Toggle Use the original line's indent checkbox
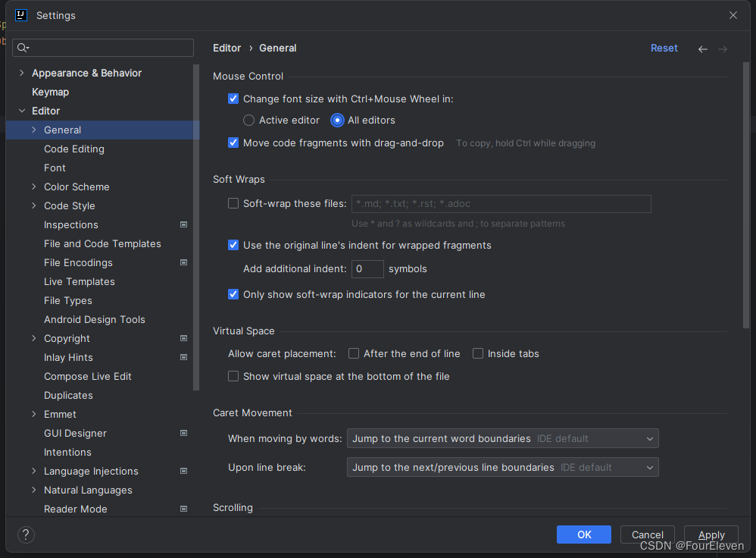Viewport: 756px width, 558px height. coord(233,245)
